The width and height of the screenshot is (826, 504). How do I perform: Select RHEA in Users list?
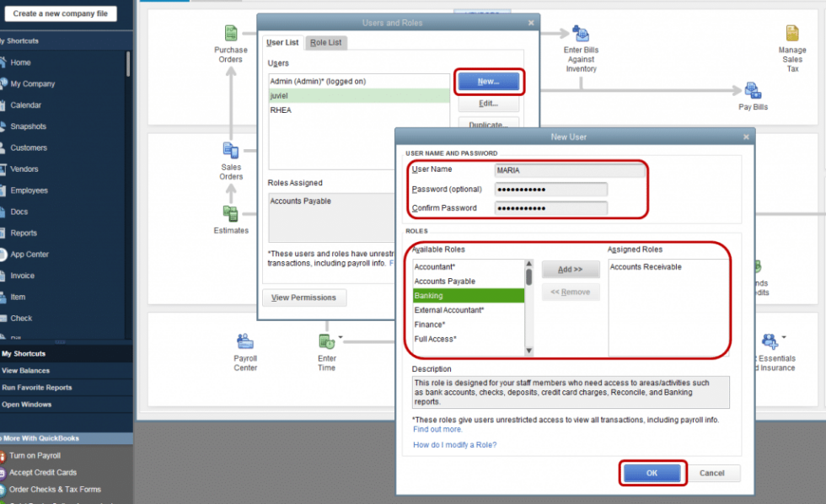pos(359,110)
